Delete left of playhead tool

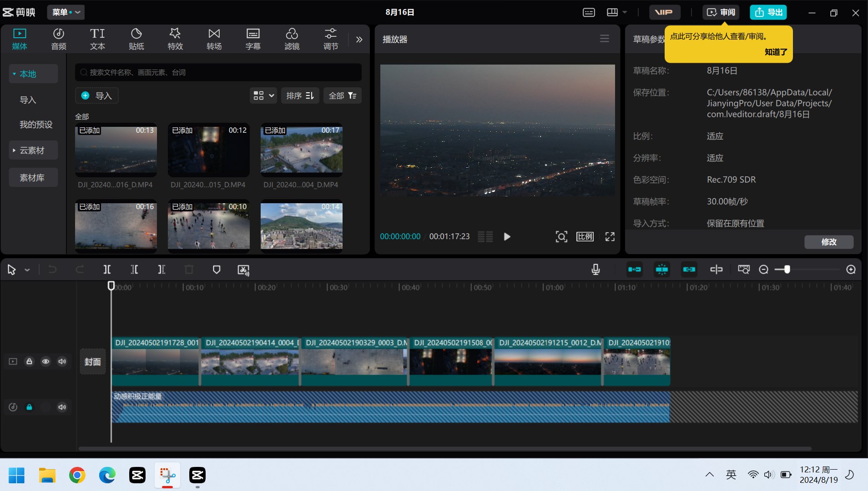click(134, 270)
